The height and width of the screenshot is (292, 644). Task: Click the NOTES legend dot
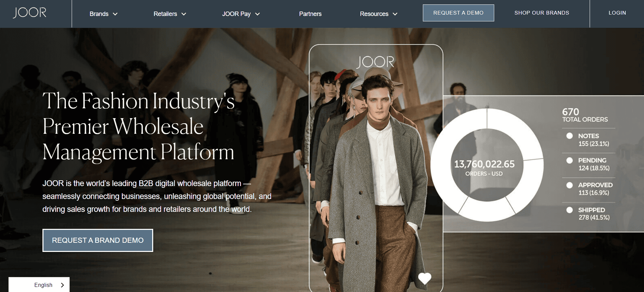click(570, 136)
